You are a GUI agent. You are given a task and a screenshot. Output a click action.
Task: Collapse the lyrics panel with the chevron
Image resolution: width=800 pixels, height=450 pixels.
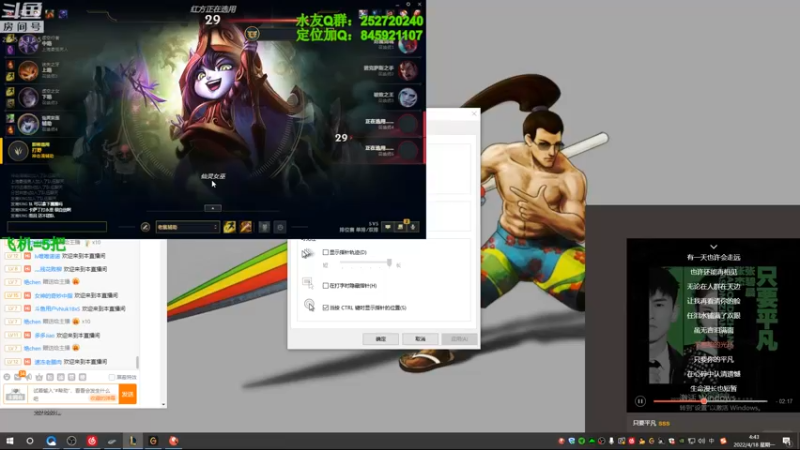713,247
